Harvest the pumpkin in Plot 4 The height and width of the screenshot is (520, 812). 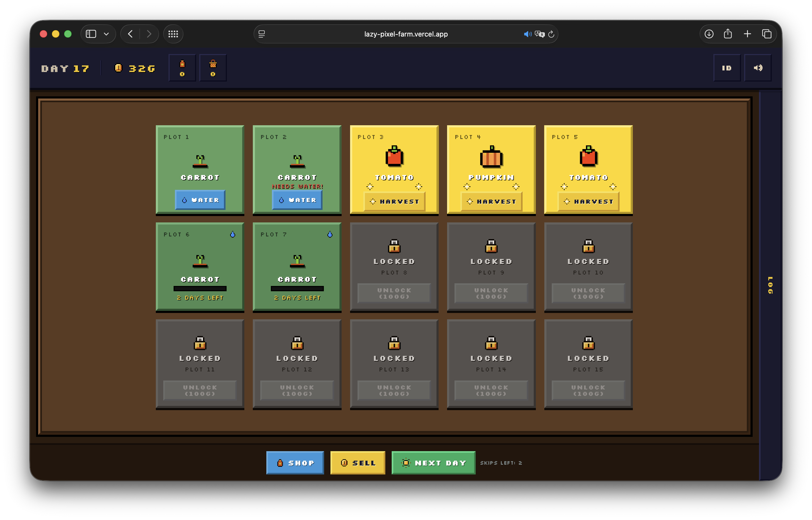coord(491,201)
